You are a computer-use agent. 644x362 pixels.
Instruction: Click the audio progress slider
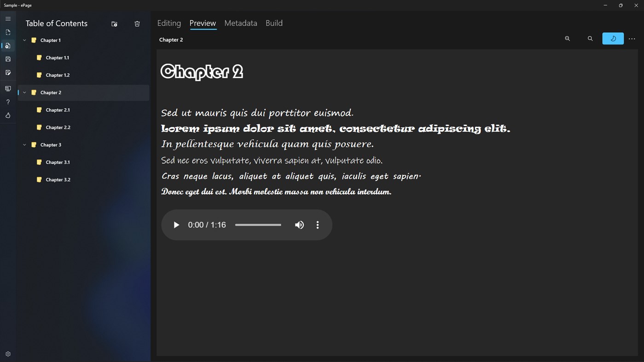[258, 224]
